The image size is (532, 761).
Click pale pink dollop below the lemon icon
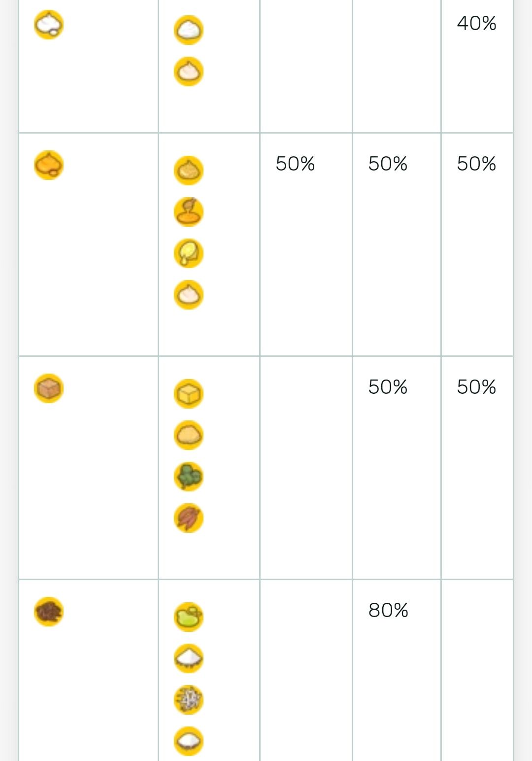[x=189, y=295]
